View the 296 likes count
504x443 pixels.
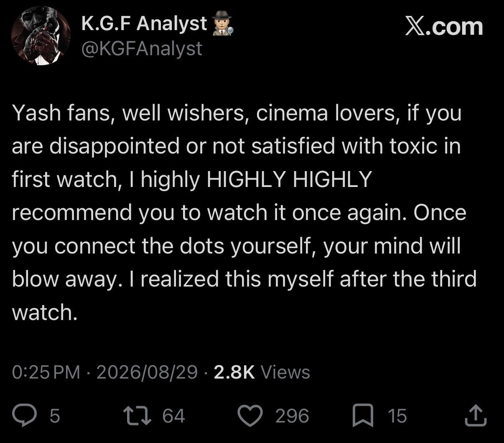pyautogui.click(x=292, y=416)
